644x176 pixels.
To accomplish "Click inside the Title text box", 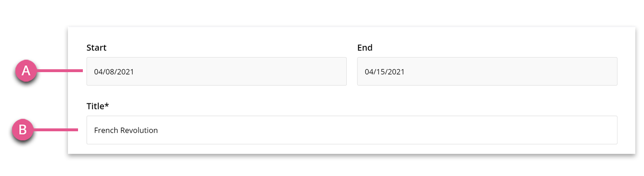I will point(352,130).
